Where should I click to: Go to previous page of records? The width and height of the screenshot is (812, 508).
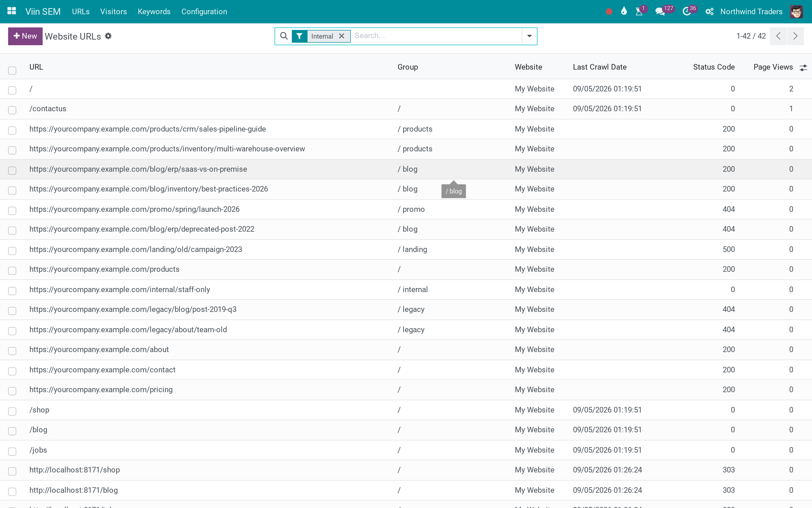pos(779,36)
